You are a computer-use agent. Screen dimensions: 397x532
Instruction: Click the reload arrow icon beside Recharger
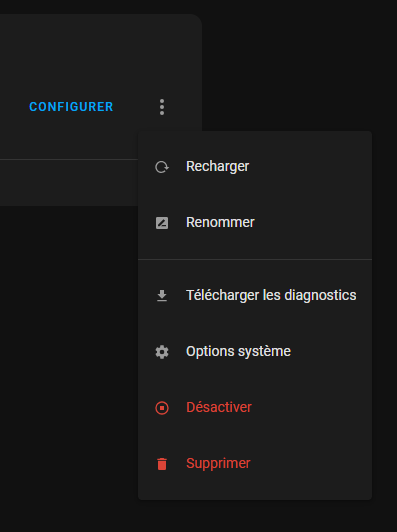[162, 167]
